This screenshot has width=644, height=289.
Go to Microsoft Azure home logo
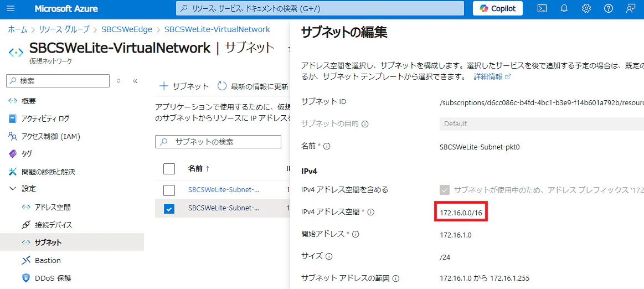(66, 9)
